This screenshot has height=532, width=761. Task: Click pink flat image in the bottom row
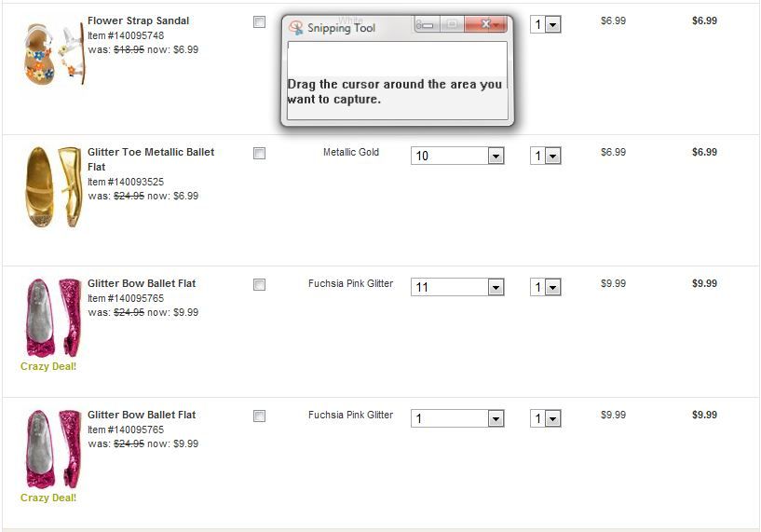[x=54, y=448]
